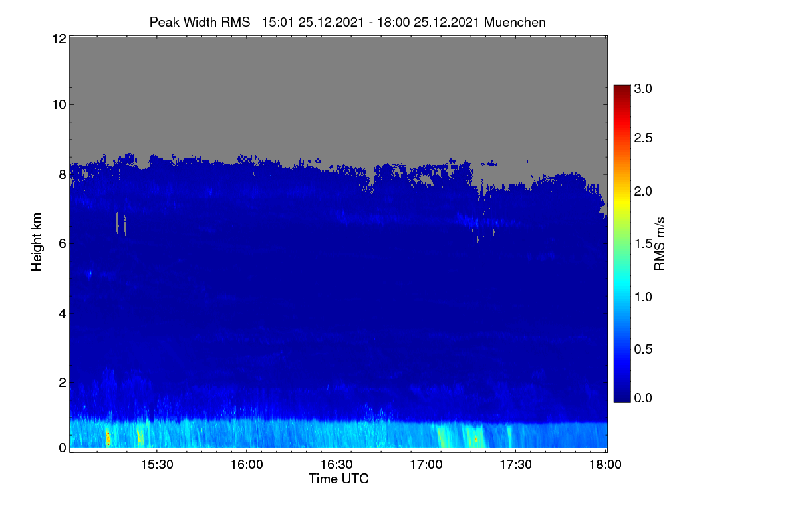Screen dimensions: 798x532
Task: Click the colorbar value 1.0
Action: coord(642,297)
